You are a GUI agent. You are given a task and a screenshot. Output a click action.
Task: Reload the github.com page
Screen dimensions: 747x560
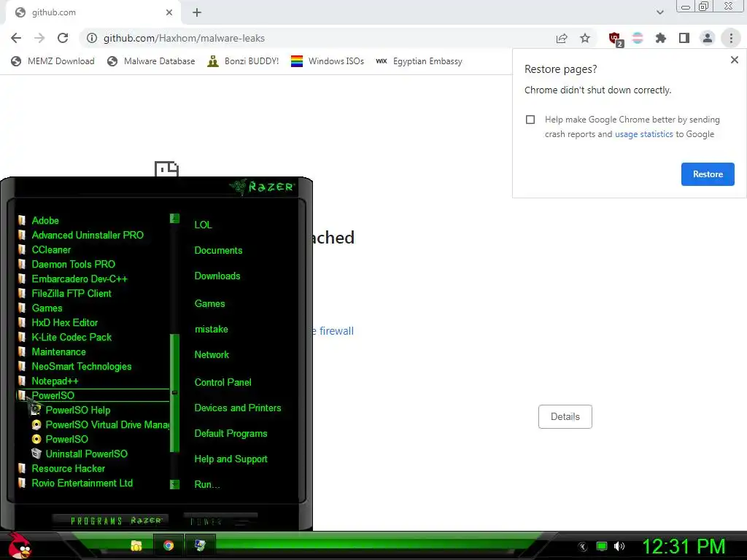[63, 38]
